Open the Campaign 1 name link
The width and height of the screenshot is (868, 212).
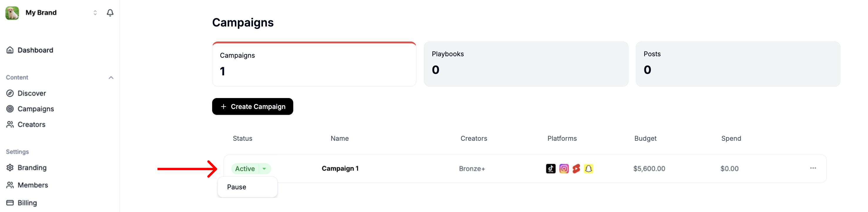(340, 168)
